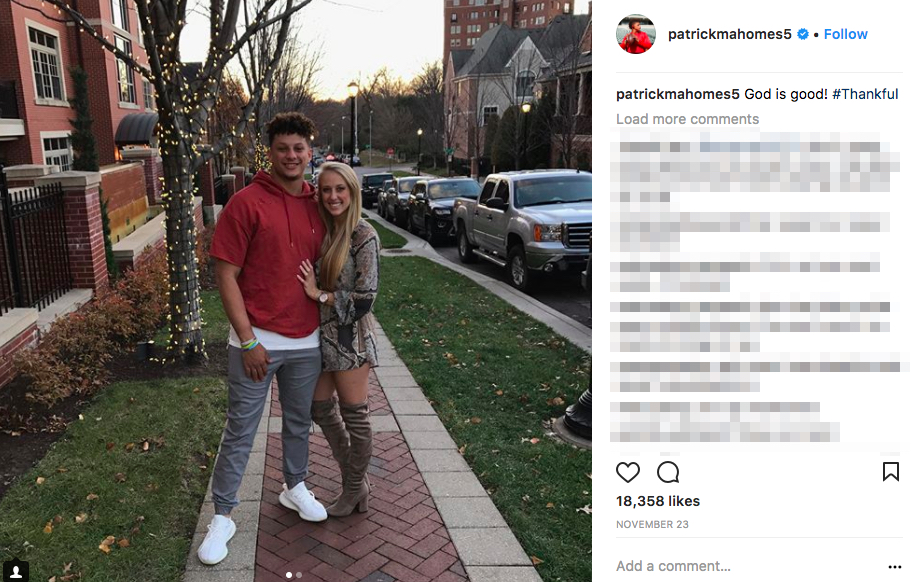Click the blue verified badge

[x=803, y=34]
